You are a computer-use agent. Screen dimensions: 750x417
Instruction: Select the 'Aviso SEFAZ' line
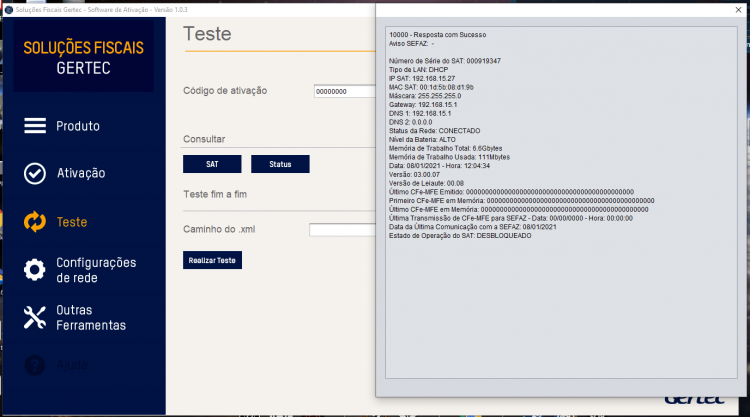point(411,44)
